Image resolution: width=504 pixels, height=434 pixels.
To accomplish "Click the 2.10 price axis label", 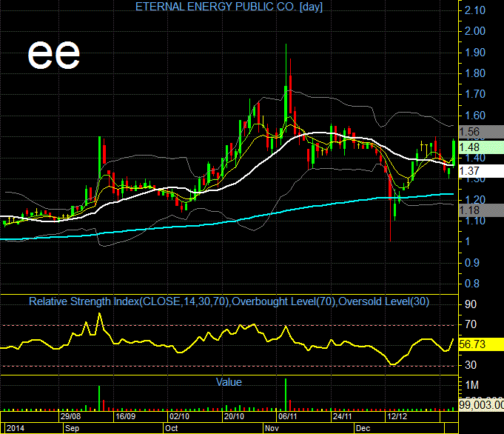I will (474, 10).
